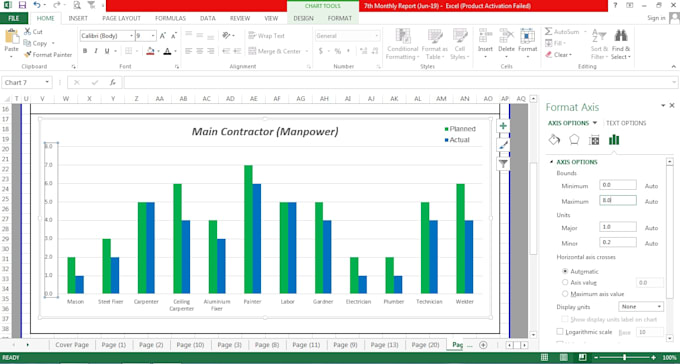680x364 pixels.
Task: Open Merge & Center dropdown
Action: pos(307,51)
